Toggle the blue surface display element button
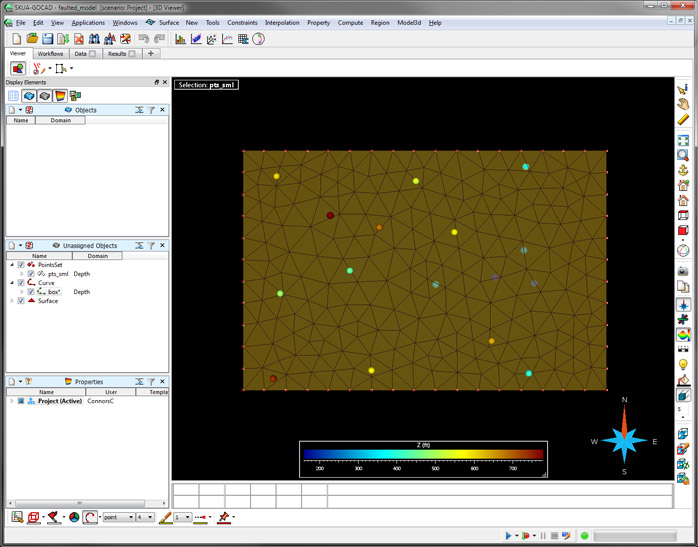698x547 pixels. 29,96
